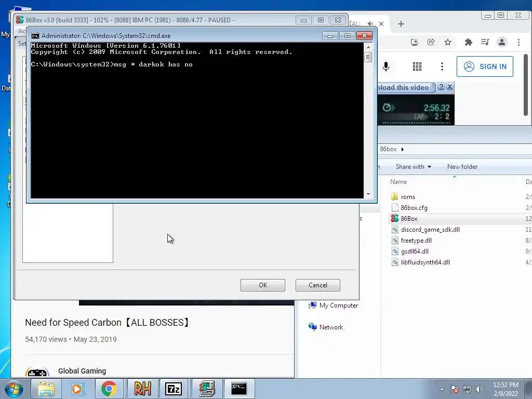532x399 pixels.
Task: Open a new Chrome tab
Action: pos(401,24)
